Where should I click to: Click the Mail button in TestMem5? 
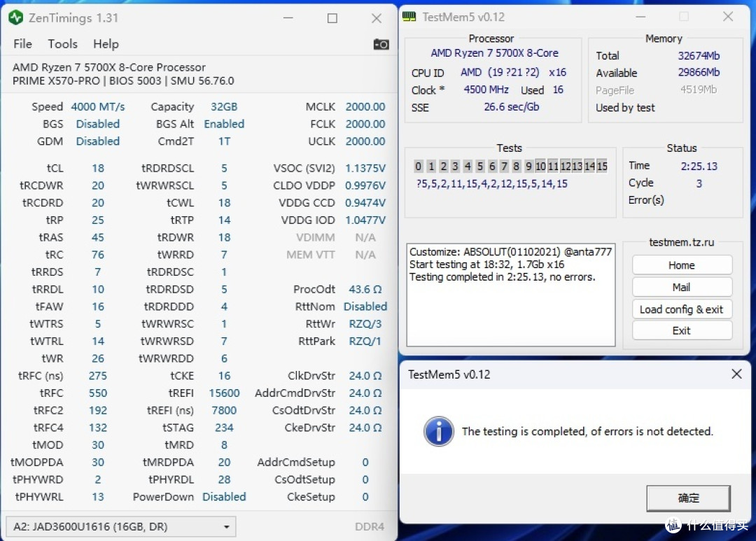click(x=682, y=288)
